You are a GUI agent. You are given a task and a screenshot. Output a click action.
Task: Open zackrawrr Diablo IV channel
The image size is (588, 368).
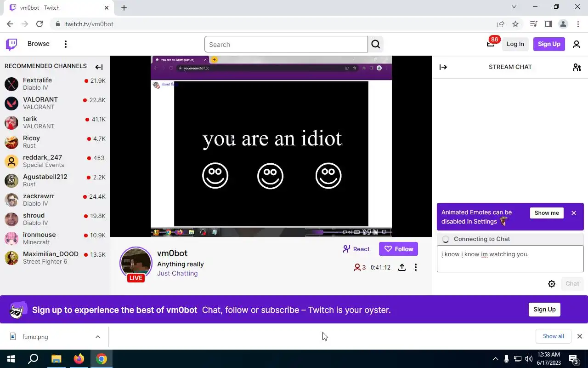point(55,200)
